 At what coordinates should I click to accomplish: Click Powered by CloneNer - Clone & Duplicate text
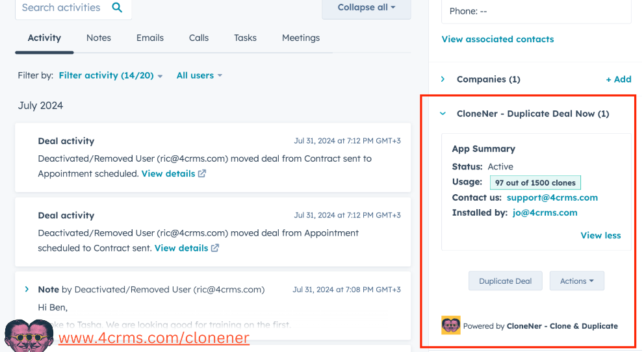coord(541,326)
